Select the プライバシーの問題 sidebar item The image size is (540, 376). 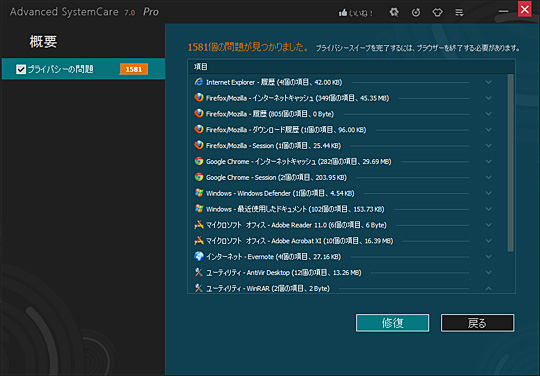tap(83, 69)
